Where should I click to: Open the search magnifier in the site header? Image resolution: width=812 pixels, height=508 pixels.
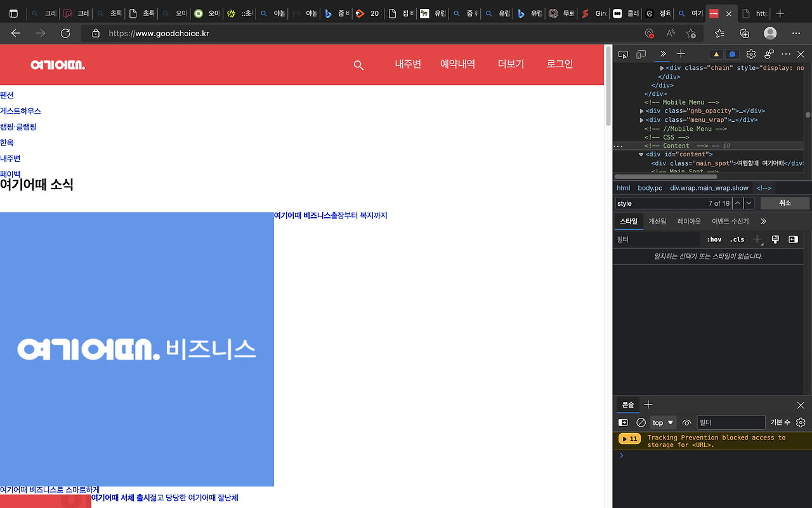point(358,65)
